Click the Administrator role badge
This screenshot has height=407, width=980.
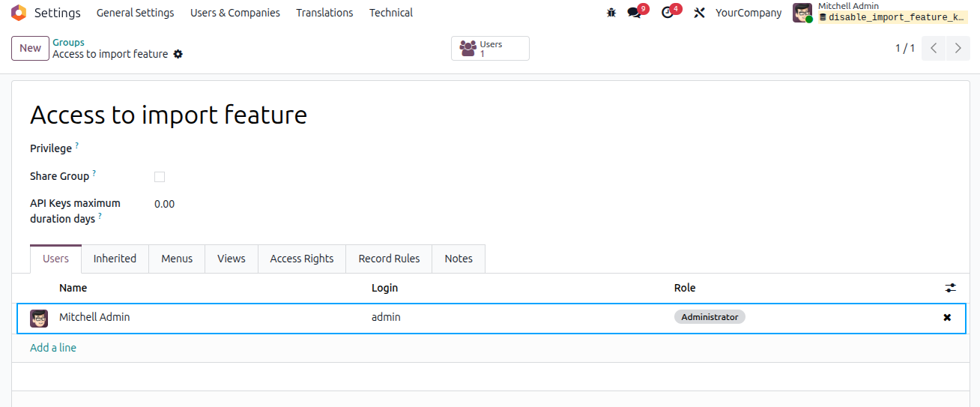click(x=710, y=317)
